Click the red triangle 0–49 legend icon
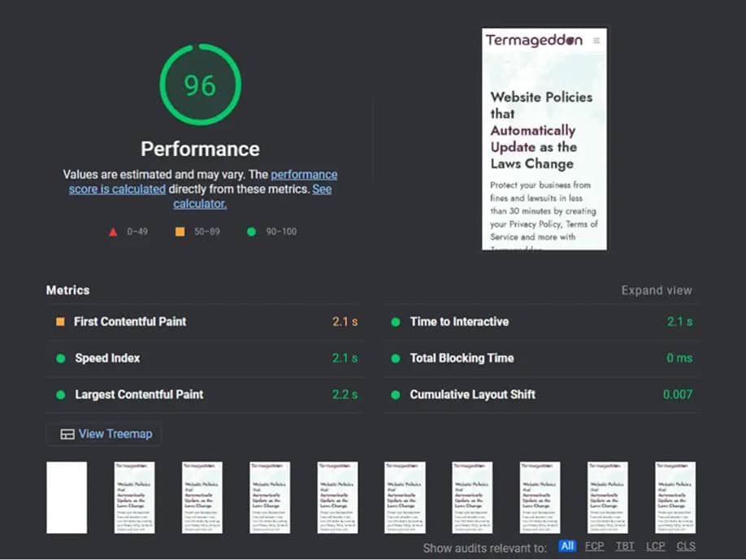The image size is (746, 560). (x=113, y=232)
